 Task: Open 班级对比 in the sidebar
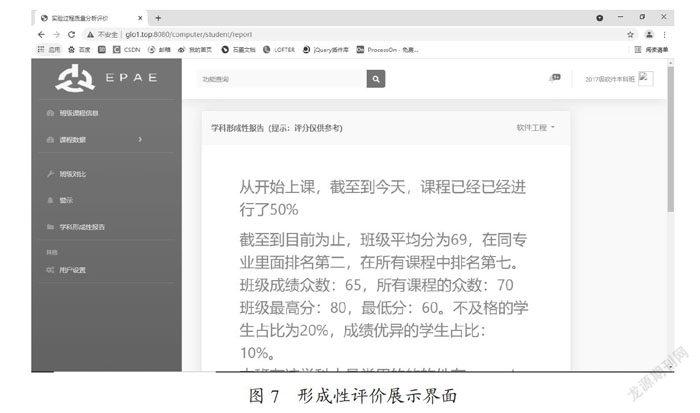[x=67, y=174]
